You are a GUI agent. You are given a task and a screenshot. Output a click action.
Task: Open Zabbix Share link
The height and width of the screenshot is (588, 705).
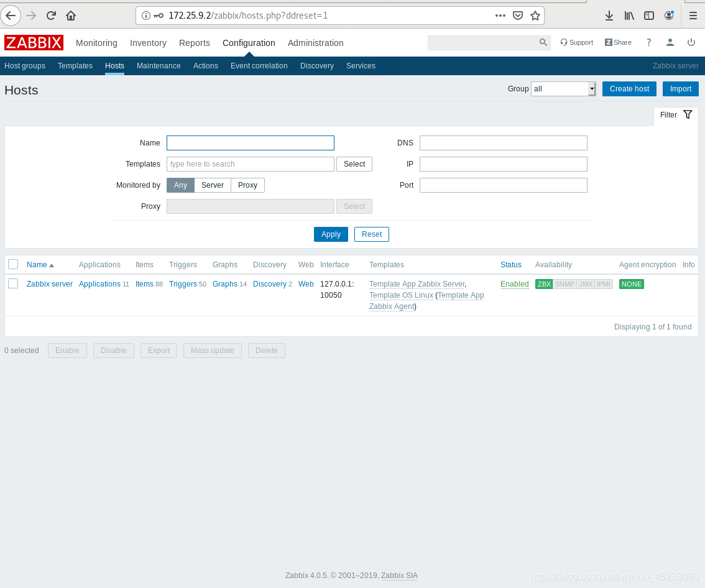tap(618, 42)
